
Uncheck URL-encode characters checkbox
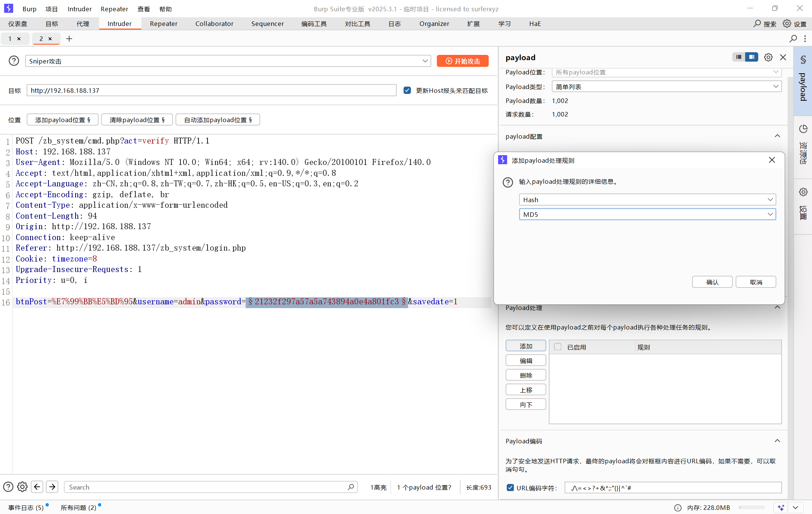(510, 488)
